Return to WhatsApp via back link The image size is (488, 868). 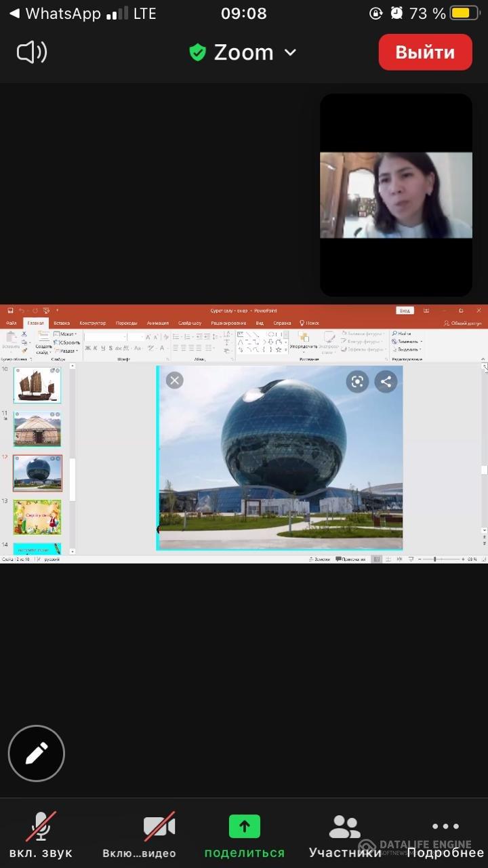pos(54,14)
